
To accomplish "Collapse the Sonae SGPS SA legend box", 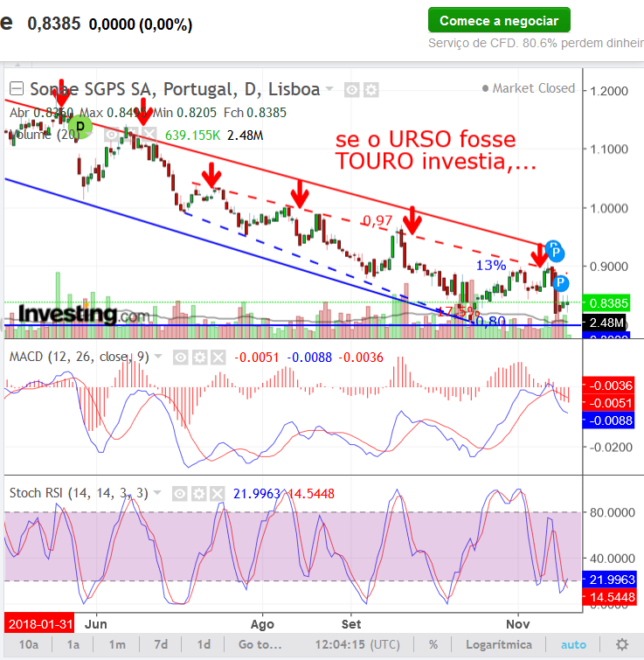I will pyautogui.click(x=17, y=88).
